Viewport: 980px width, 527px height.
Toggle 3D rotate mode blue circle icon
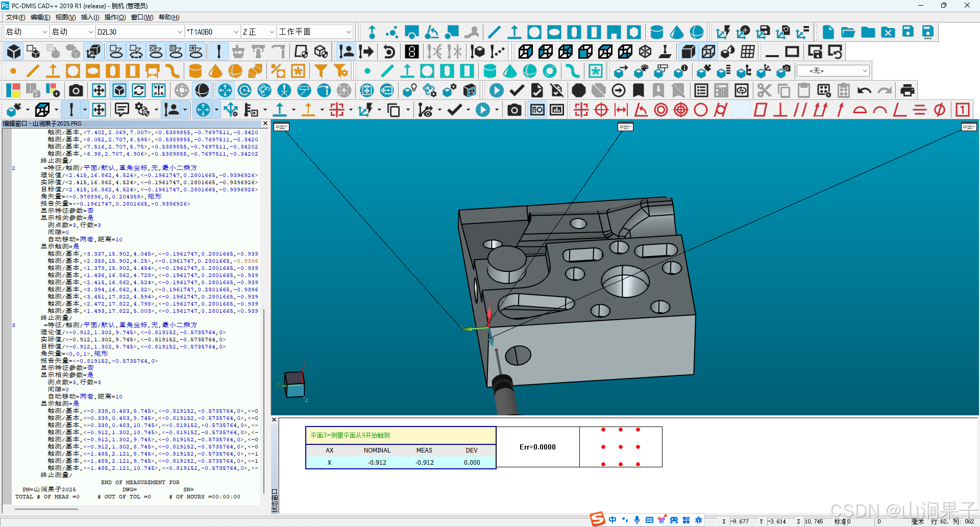tap(264, 91)
